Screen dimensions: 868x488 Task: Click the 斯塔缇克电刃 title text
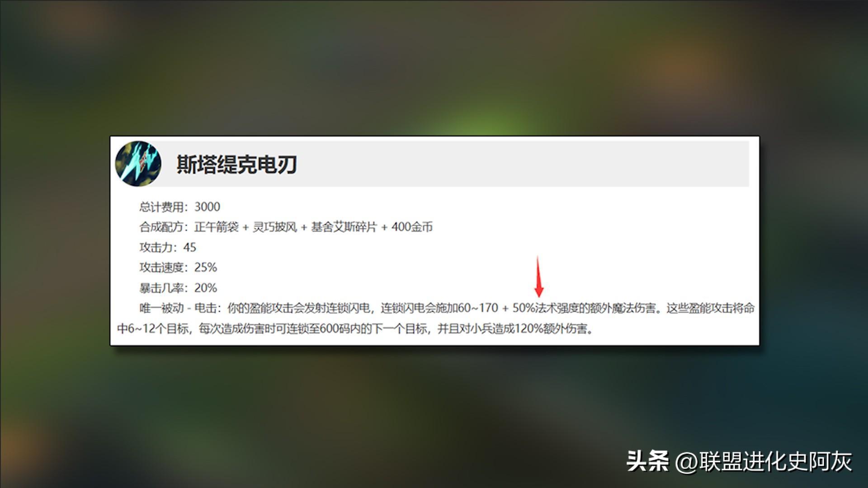(x=237, y=164)
